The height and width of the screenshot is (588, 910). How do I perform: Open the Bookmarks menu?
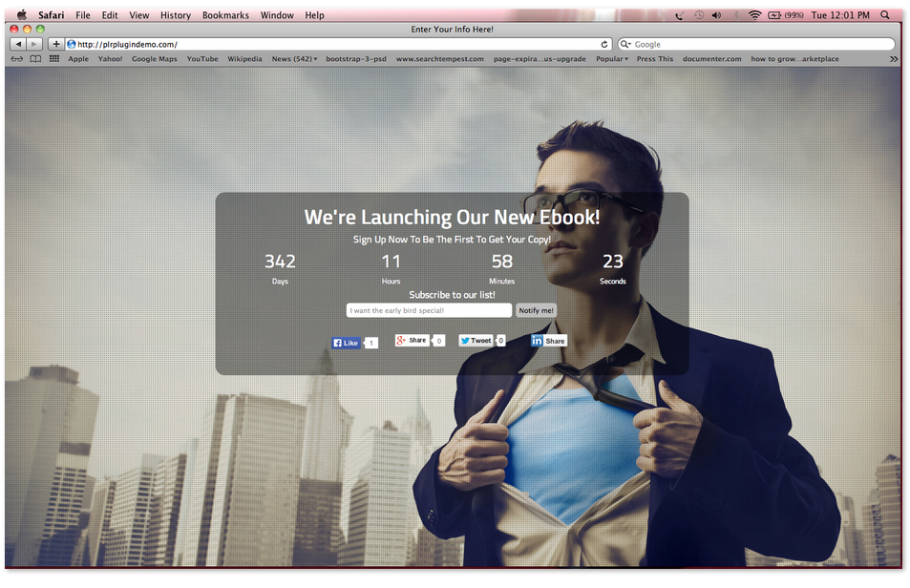pyautogui.click(x=225, y=15)
